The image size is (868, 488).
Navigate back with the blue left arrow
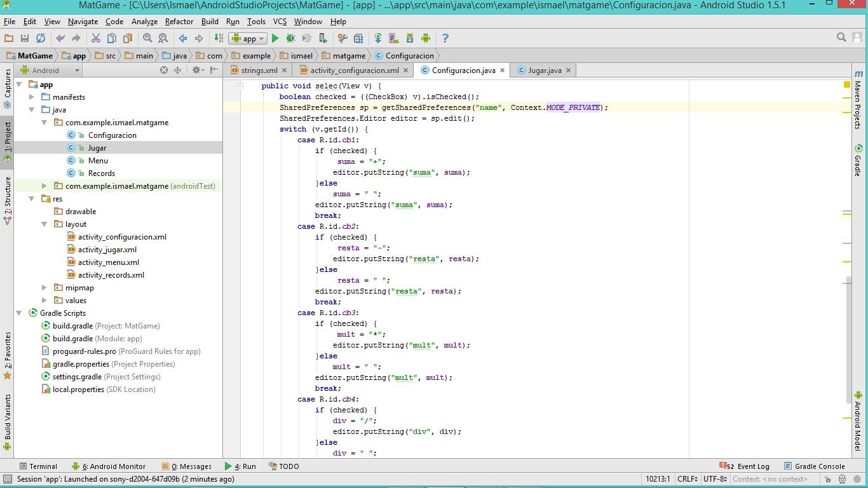(183, 38)
